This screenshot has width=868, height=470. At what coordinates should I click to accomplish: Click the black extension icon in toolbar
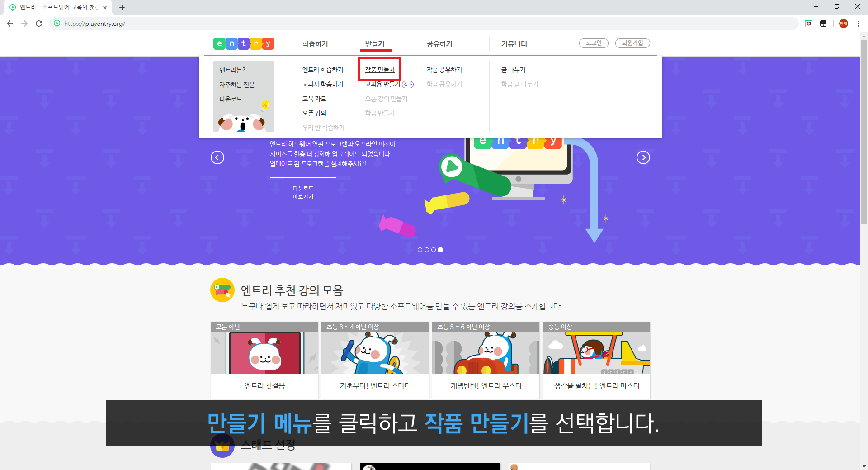click(823, 24)
